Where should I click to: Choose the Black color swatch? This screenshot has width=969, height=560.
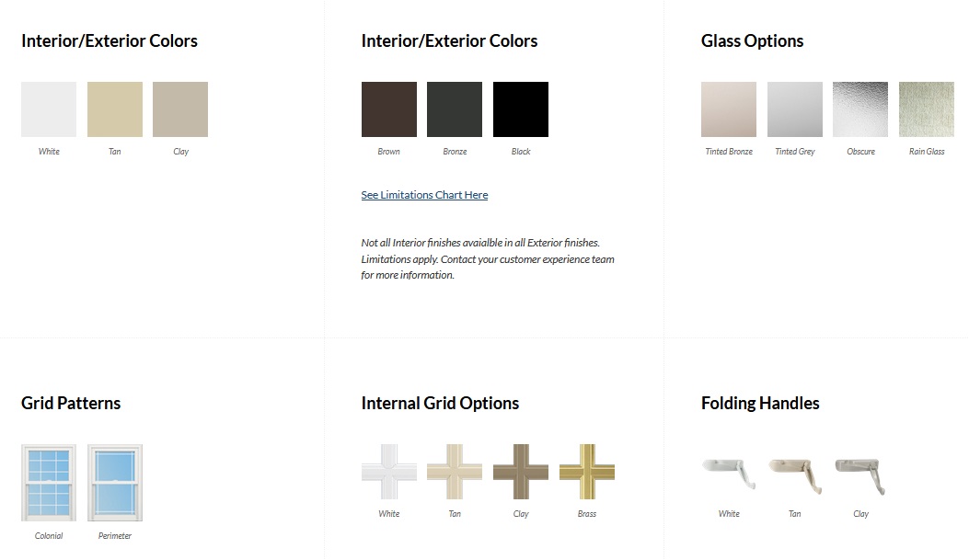click(x=521, y=109)
